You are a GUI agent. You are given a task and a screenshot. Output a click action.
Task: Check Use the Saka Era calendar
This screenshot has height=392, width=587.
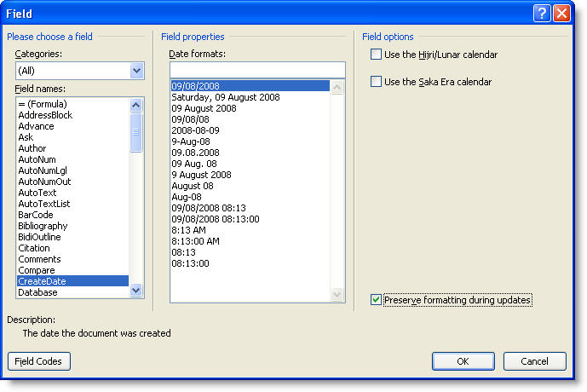[x=376, y=81]
